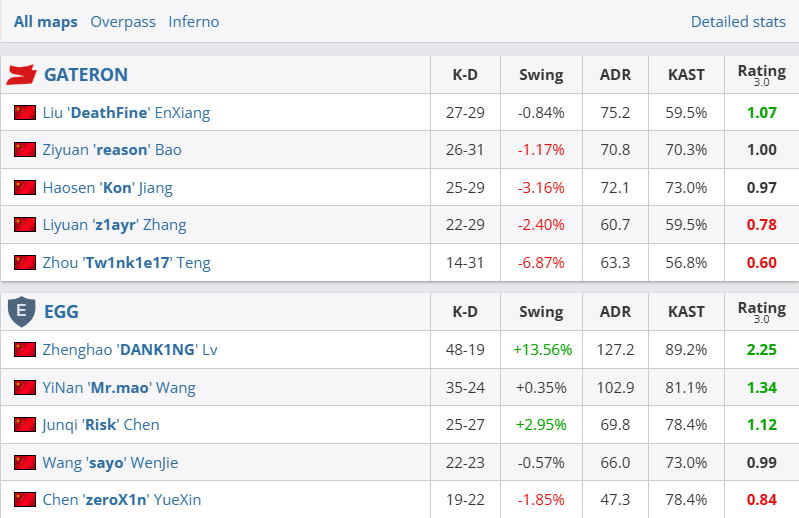The height and width of the screenshot is (518, 799).
Task: Click the flag beside Tw1nk1e17
Action: 25,263
